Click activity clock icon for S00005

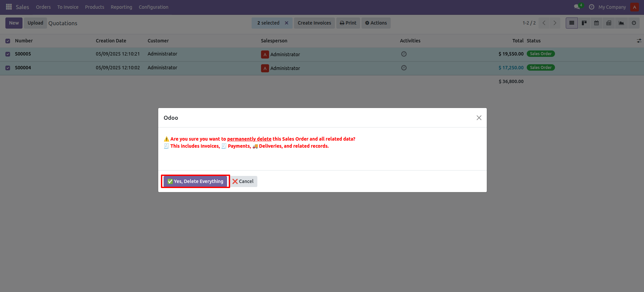[x=404, y=54]
